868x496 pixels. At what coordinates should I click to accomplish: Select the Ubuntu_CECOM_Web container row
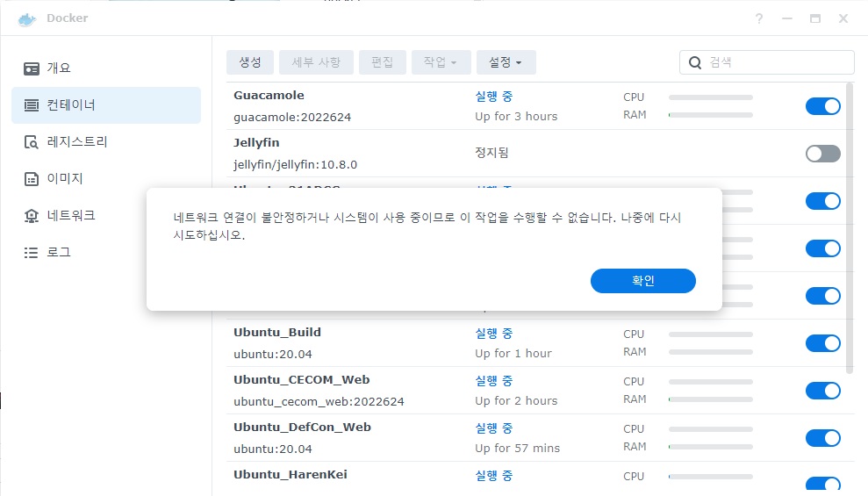coord(536,391)
